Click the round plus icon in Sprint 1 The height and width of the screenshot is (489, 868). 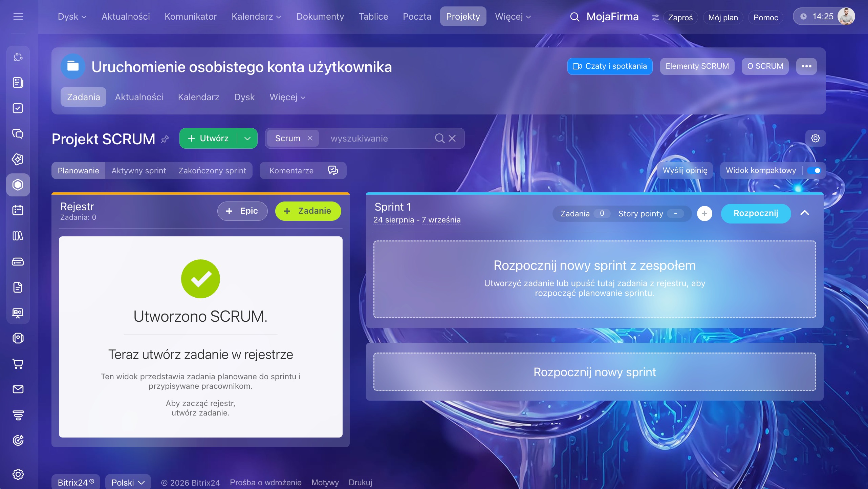704,213
